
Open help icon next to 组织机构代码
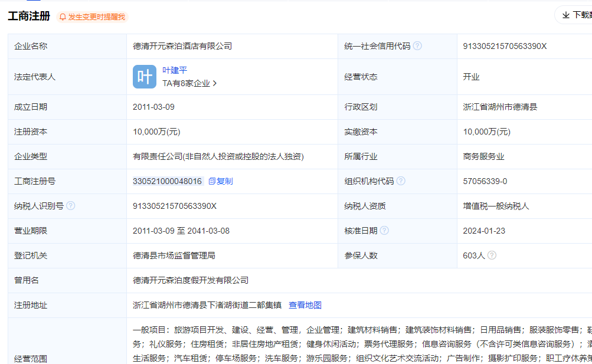(401, 181)
